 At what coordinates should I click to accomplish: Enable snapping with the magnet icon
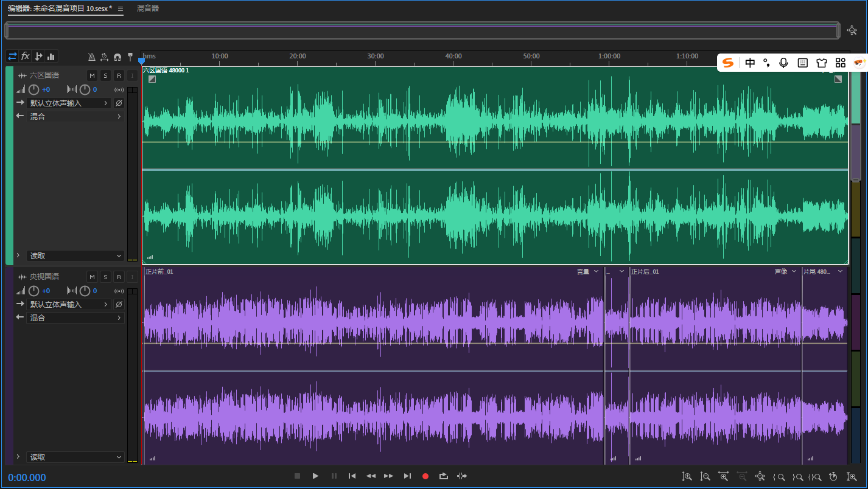point(117,57)
